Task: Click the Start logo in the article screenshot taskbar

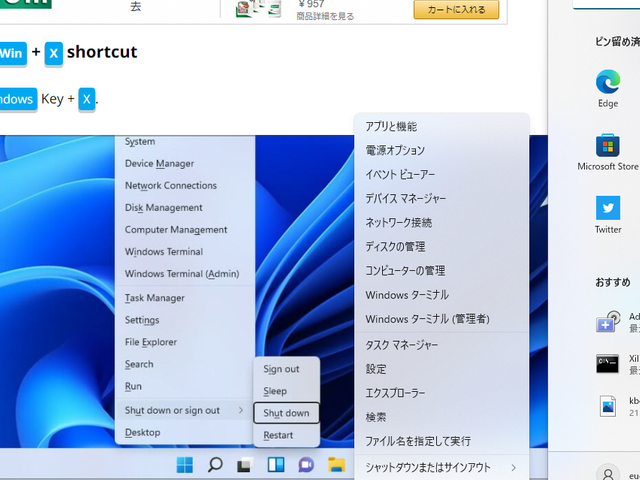Action: click(184, 464)
